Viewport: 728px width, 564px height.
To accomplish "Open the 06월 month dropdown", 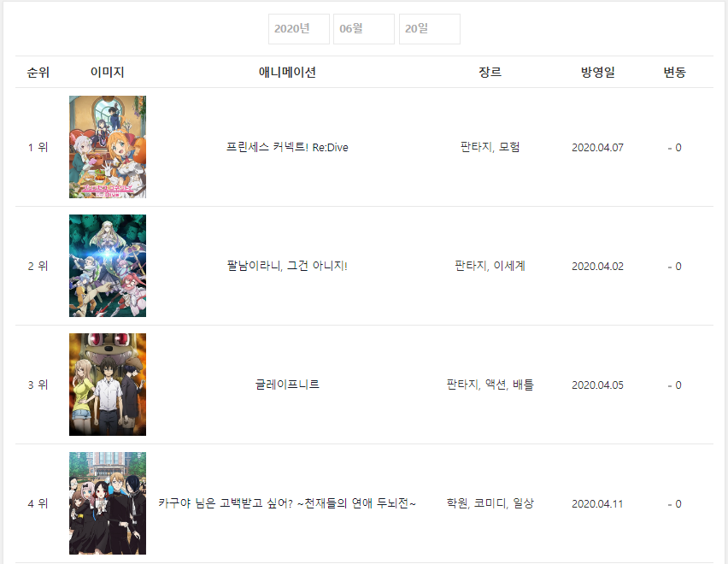I will pos(364,29).
